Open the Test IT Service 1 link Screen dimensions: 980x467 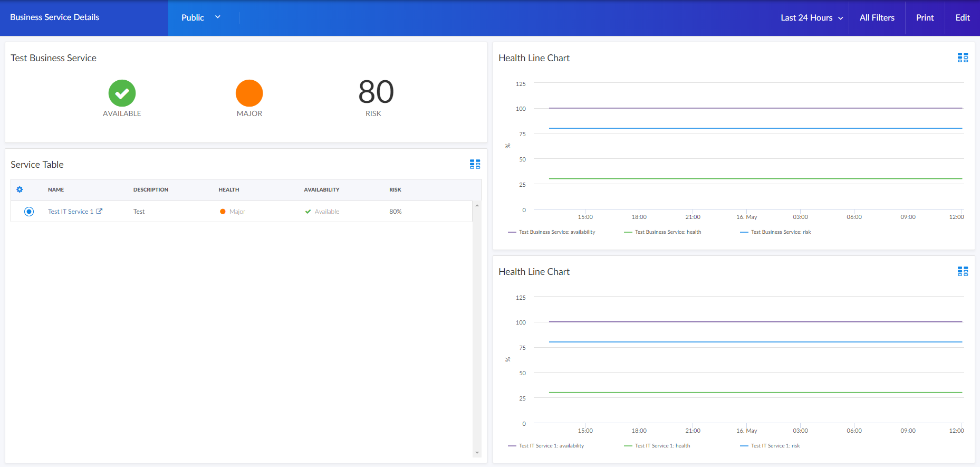point(70,212)
